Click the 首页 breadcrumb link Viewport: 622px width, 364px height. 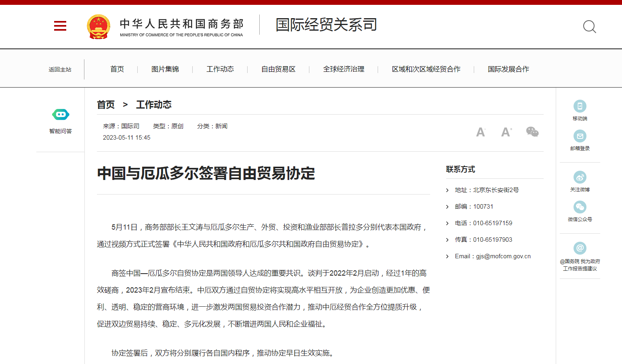point(106,105)
